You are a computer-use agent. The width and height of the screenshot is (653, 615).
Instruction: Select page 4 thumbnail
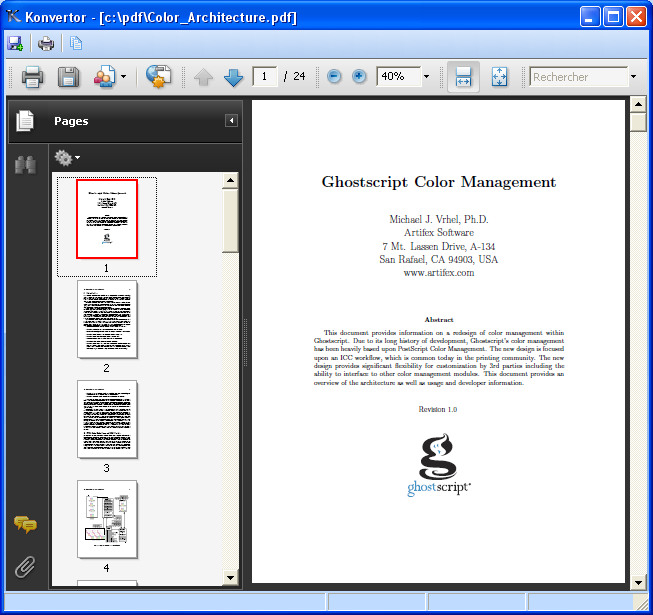(x=107, y=519)
